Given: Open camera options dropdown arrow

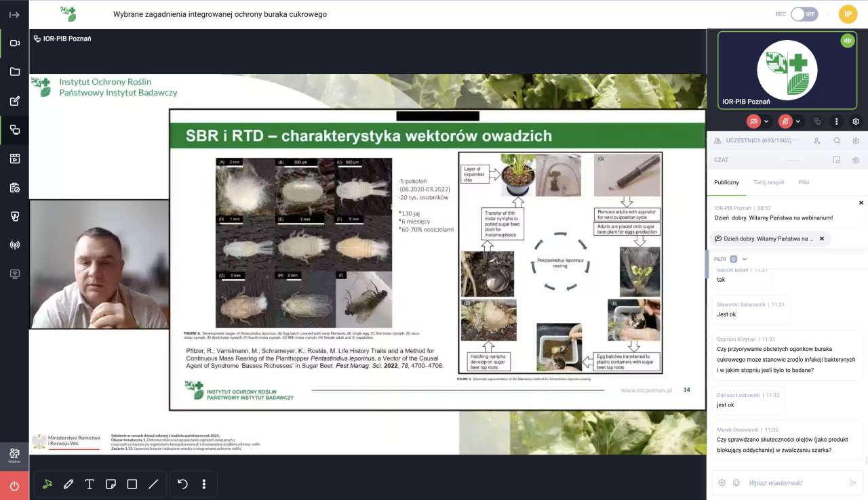Looking at the screenshot, I should [766, 121].
